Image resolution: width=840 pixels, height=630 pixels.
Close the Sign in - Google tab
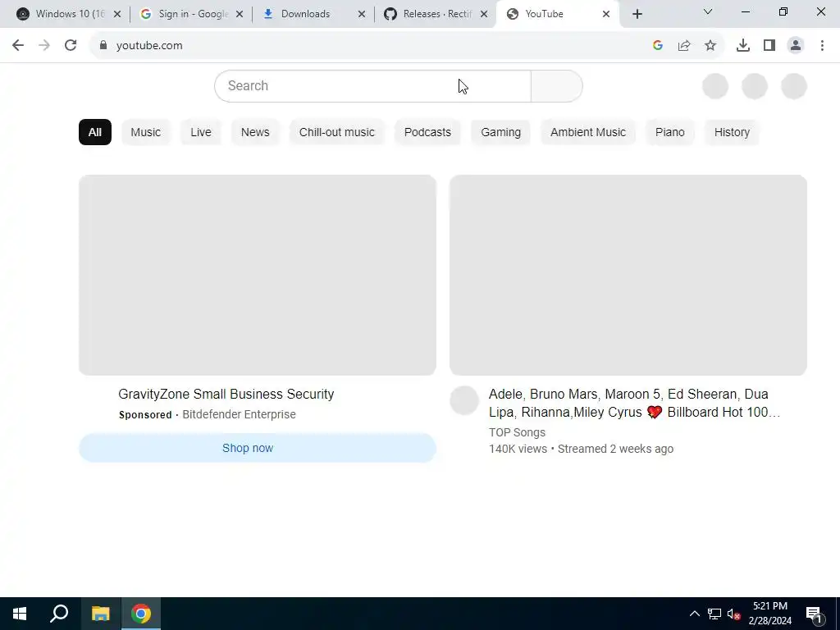[x=240, y=14]
